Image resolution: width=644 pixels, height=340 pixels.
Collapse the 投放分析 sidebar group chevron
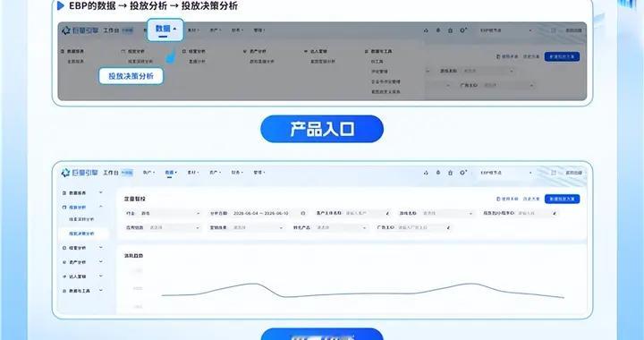pyautogui.click(x=101, y=207)
